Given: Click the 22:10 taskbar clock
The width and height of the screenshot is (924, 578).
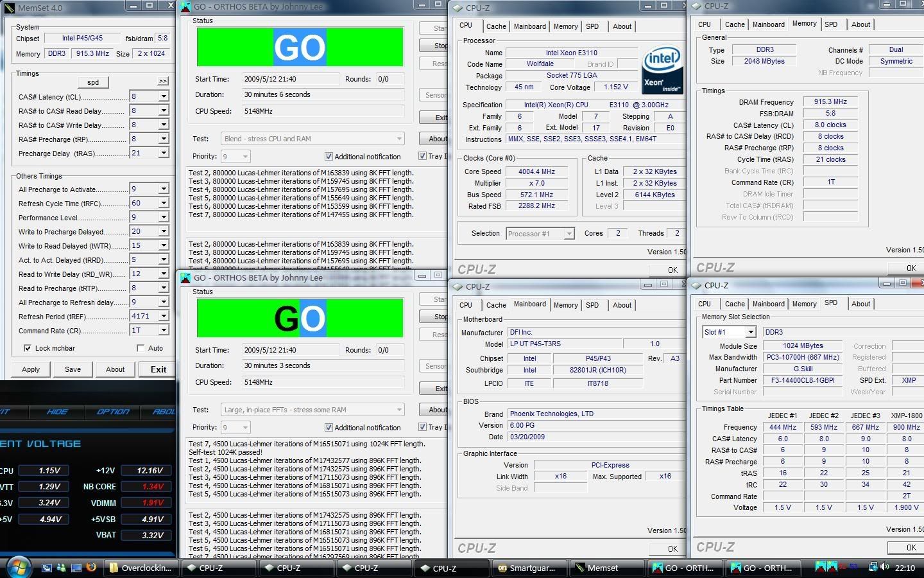Looking at the screenshot, I should 905,568.
